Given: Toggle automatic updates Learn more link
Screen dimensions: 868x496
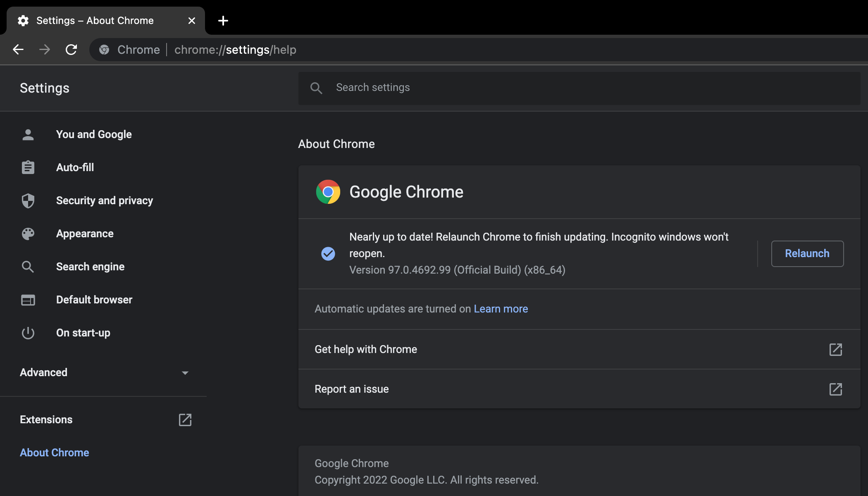Looking at the screenshot, I should (501, 309).
